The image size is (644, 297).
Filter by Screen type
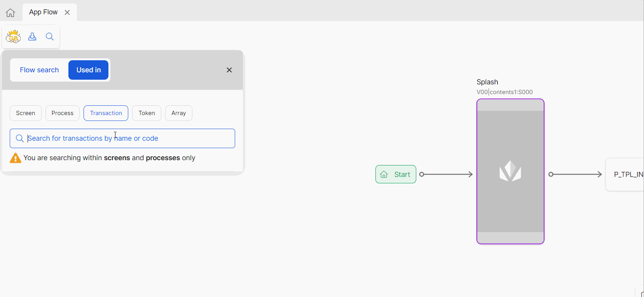pyautogui.click(x=26, y=113)
